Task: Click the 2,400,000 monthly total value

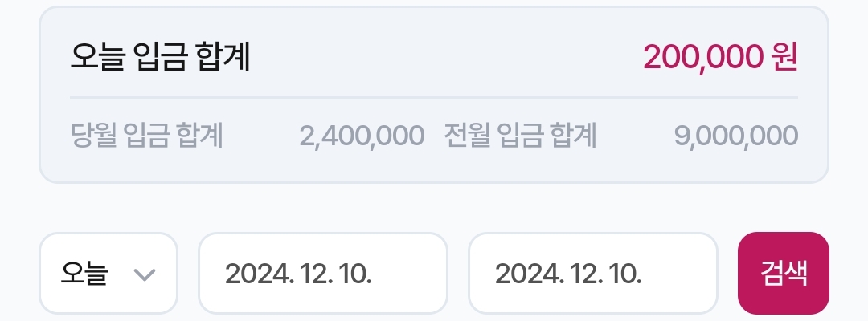Action: [362, 136]
